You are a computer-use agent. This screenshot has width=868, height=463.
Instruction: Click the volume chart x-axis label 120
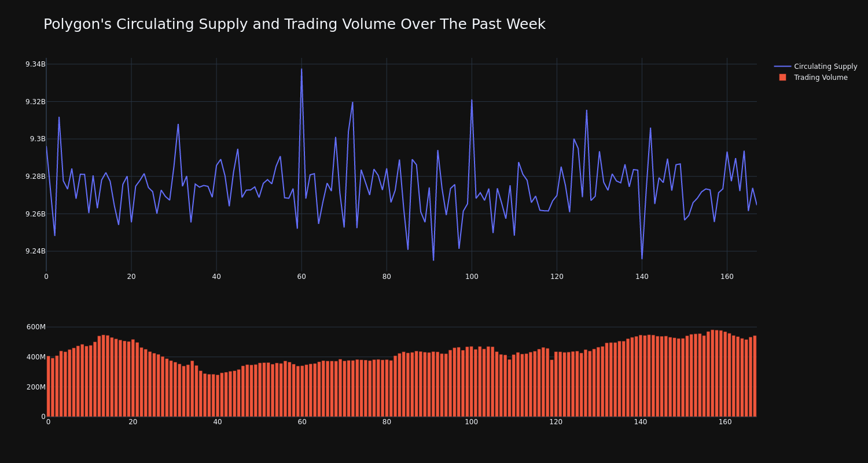pos(556,422)
